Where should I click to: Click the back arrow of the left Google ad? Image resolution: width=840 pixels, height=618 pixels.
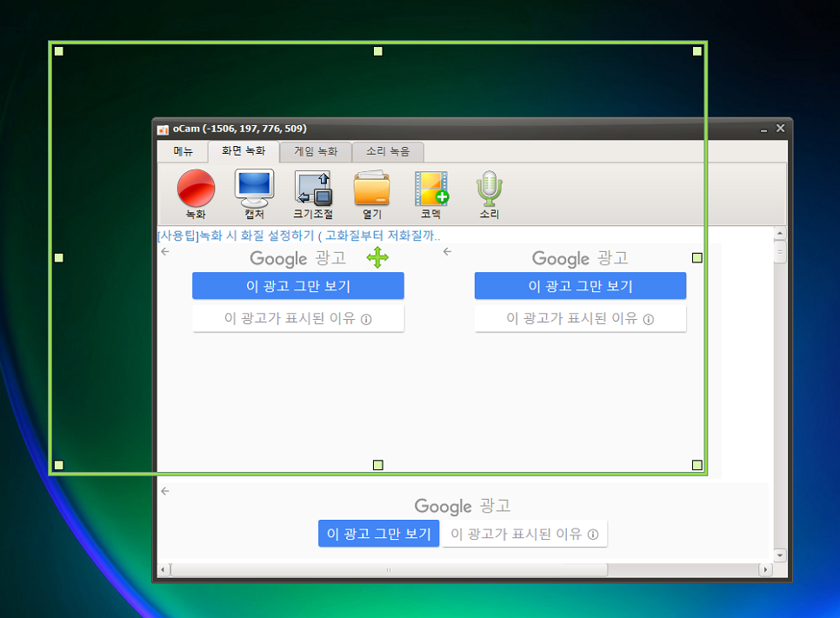[165, 251]
